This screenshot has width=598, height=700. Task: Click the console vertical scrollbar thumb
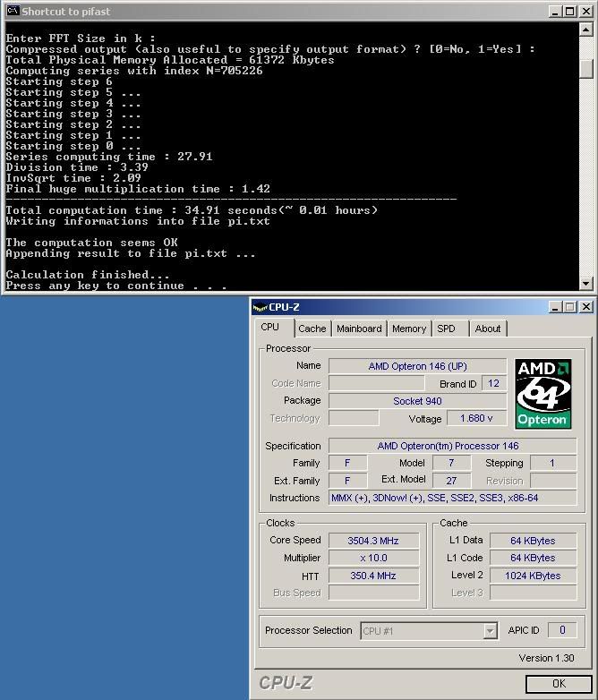[586, 69]
